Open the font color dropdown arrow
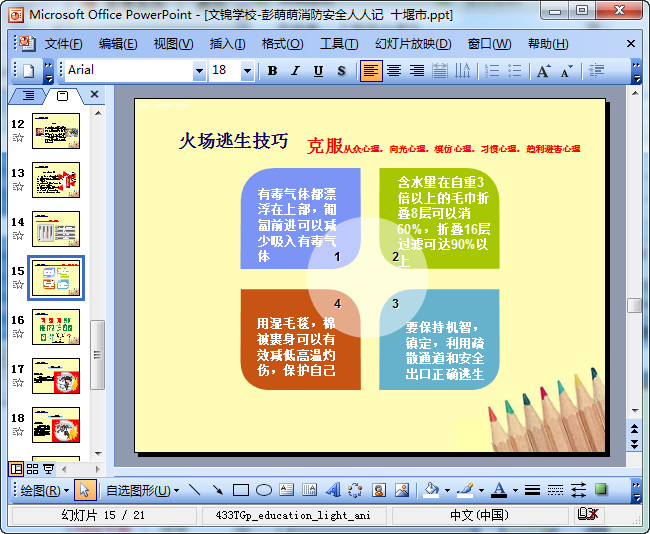Screen dimensions: 650x534 pos(515,490)
